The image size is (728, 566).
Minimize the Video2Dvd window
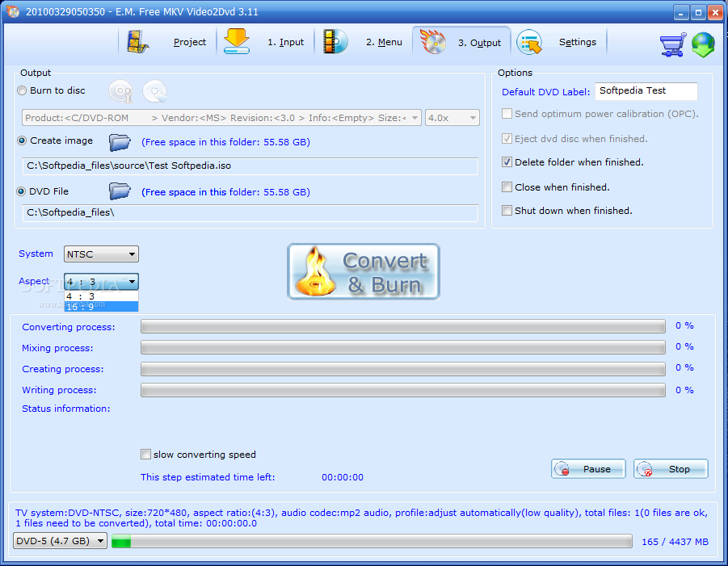coord(680,13)
